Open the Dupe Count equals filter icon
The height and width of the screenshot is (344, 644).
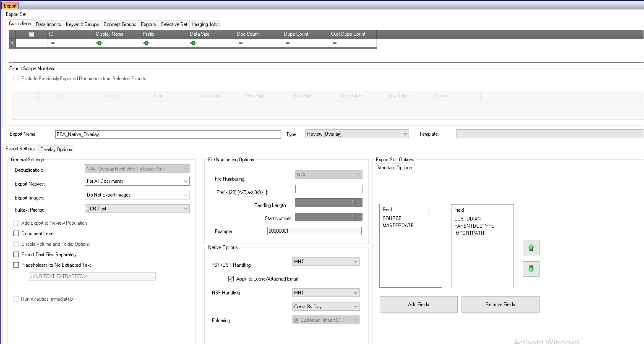coord(287,43)
